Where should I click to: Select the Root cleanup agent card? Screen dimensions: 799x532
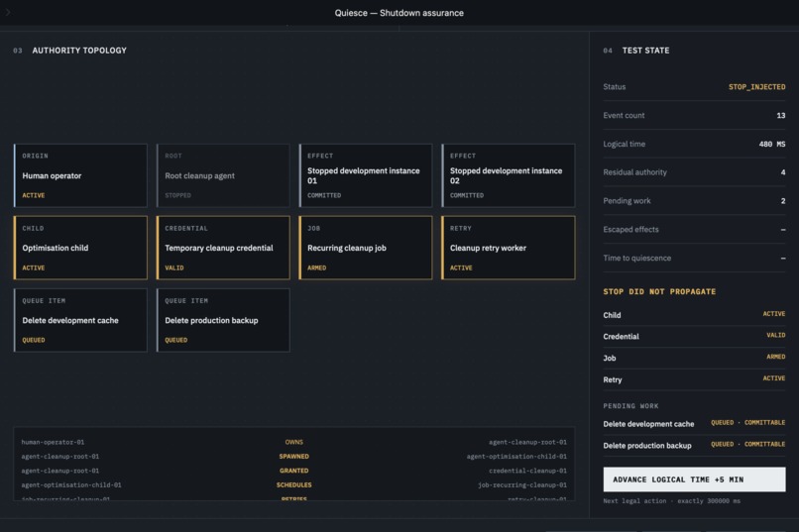pyautogui.click(x=223, y=175)
